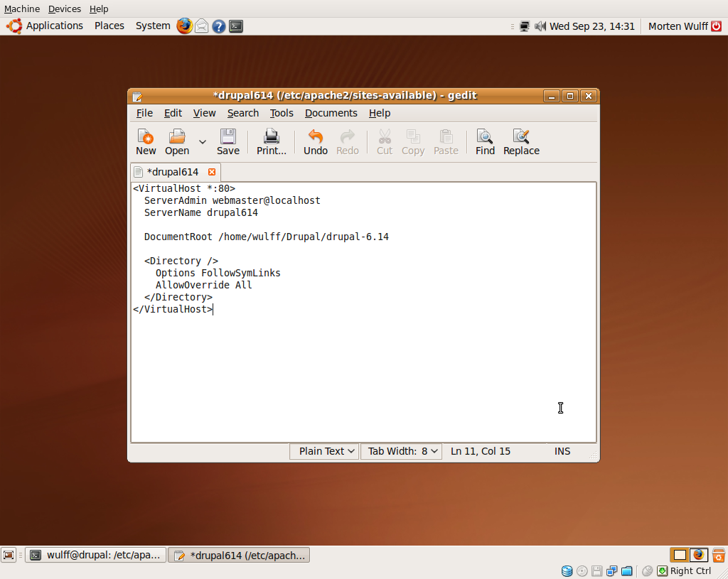The height and width of the screenshot is (579, 728).
Task: Open the System menu
Action: [x=153, y=26]
